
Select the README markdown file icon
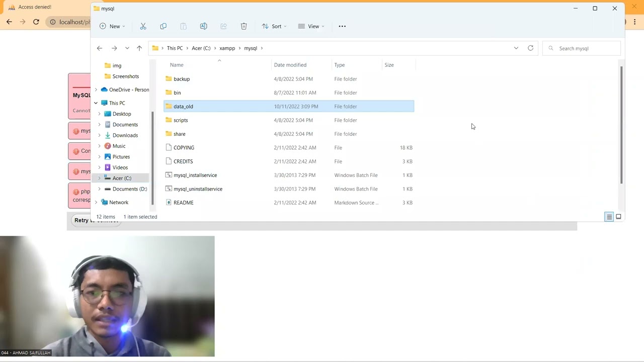pos(169,203)
